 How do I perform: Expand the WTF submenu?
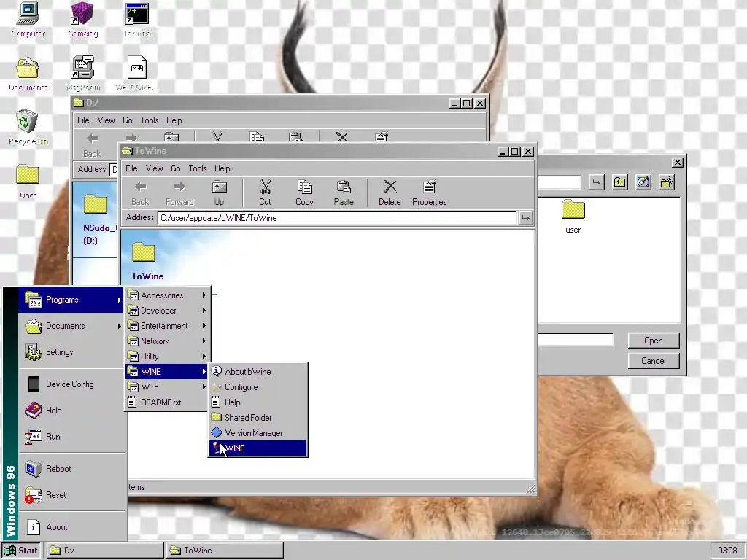coord(167,386)
